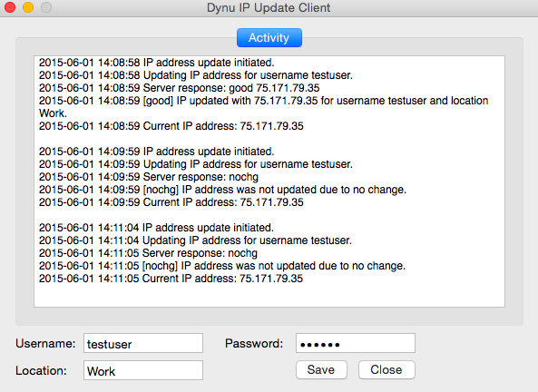Click '[good] IP updated with 75.171.79.35' line
The height and width of the screenshot is (392, 538).
263,101
